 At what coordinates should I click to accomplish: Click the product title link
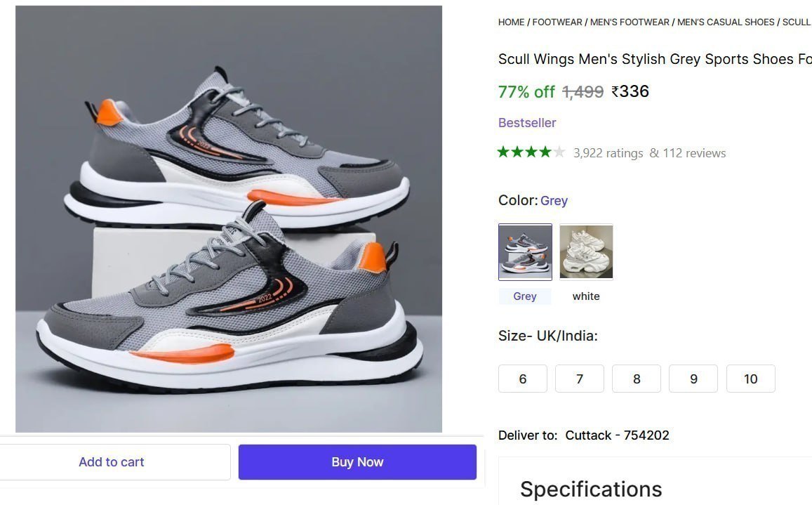point(654,59)
